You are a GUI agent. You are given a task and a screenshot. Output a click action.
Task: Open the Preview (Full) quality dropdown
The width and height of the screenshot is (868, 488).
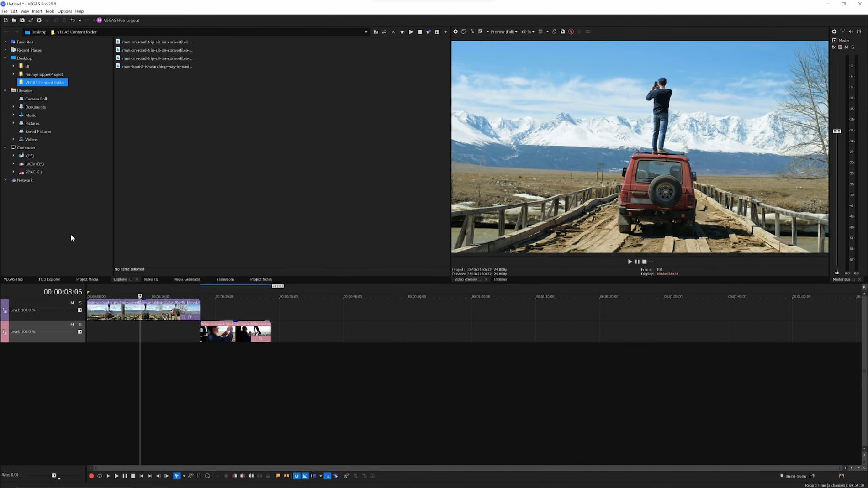click(x=504, y=32)
